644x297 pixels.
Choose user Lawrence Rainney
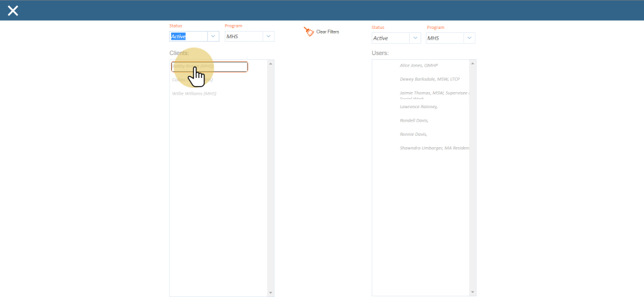pos(419,106)
